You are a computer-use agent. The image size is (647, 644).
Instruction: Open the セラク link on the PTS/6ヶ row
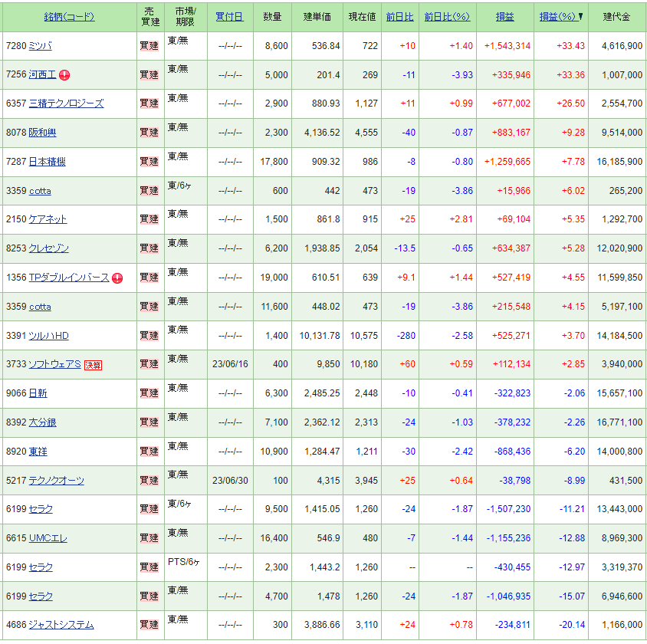pos(41,567)
